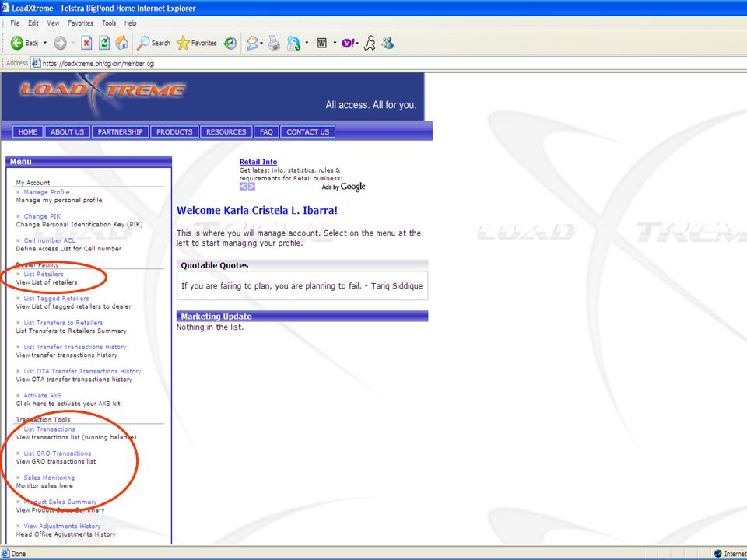Screen dimensions: 747x560
Task: Click the Activate AXS link
Action: [42, 396]
